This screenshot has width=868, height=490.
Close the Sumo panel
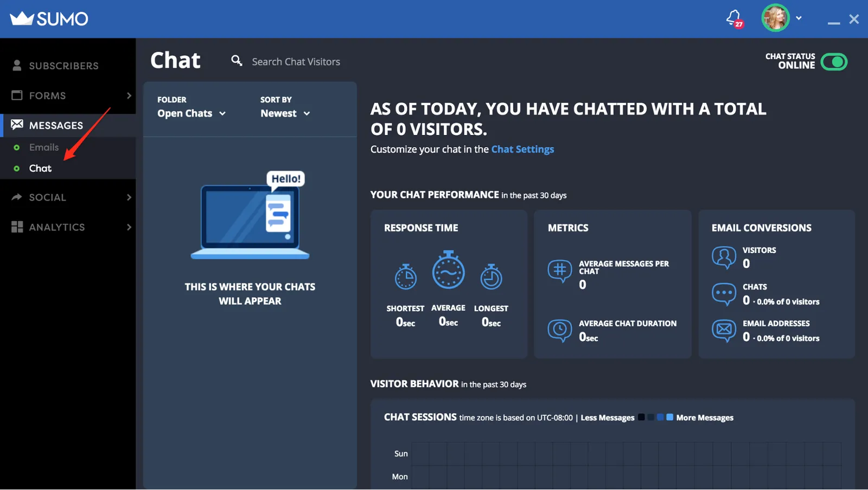[x=854, y=19]
